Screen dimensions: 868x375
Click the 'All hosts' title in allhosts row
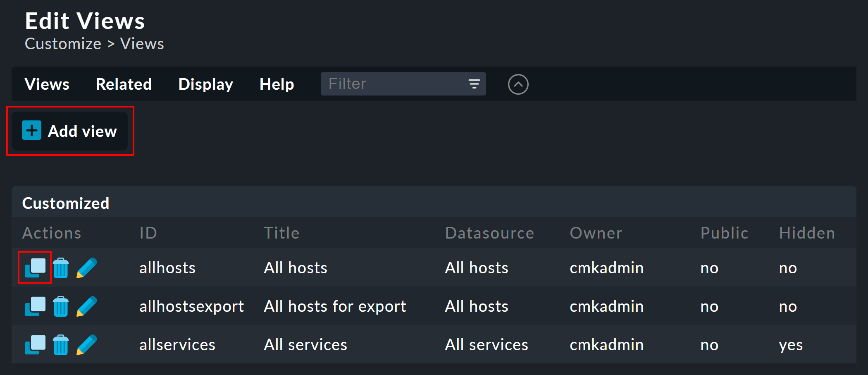tap(296, 268)
